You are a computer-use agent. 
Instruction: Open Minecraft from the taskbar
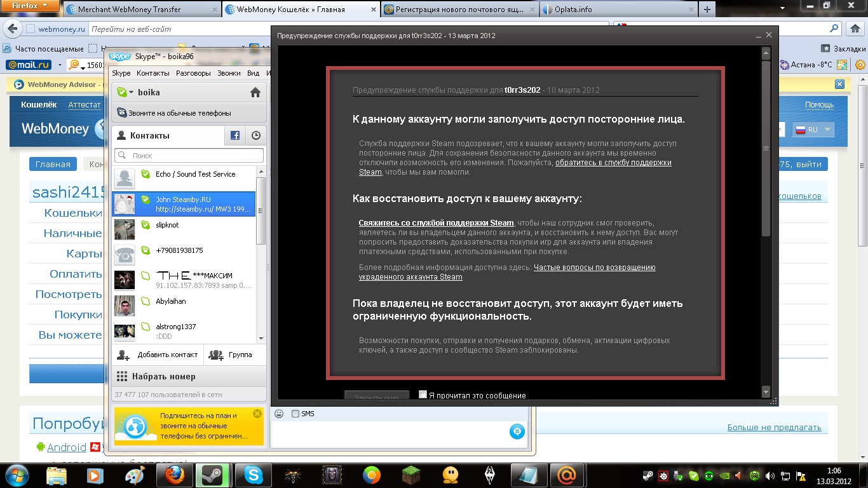pos(411,475)
